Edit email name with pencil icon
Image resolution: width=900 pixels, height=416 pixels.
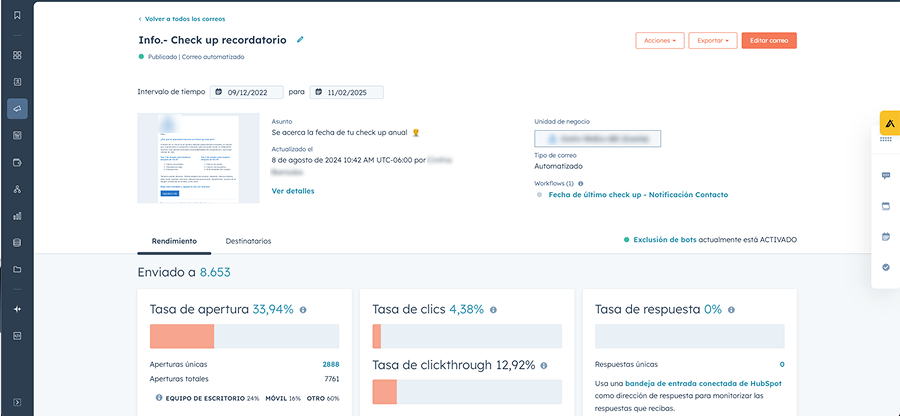[x=300, y=40]
